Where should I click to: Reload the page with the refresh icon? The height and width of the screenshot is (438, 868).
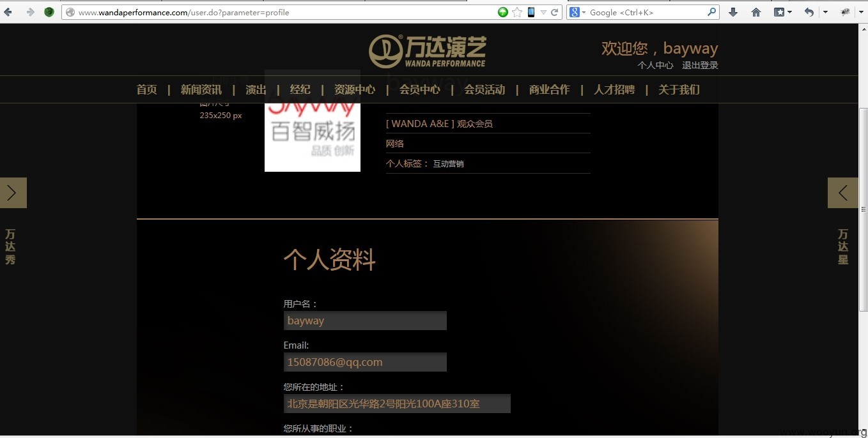[x=555, y=12]
